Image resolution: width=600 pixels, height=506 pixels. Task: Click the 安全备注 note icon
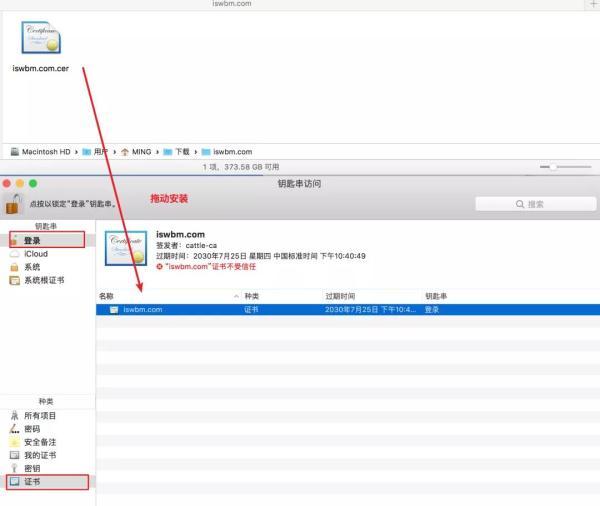pos(15,442)
